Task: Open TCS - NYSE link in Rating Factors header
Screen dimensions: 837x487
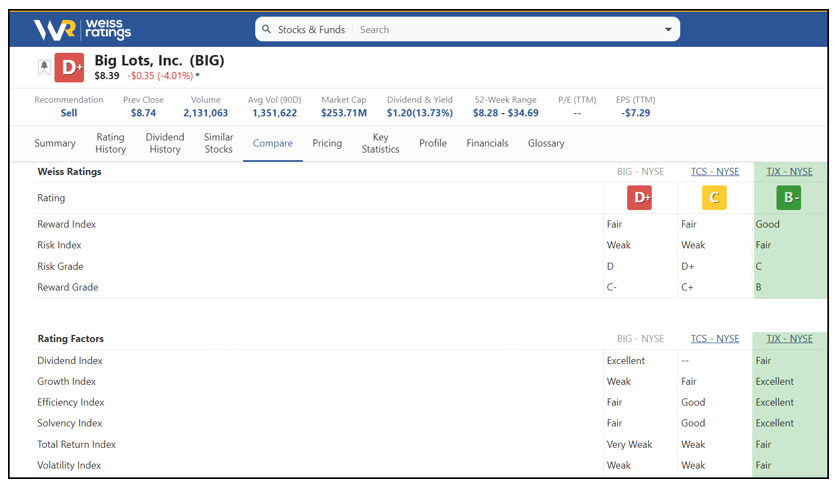Action: [x=715, y=339]
